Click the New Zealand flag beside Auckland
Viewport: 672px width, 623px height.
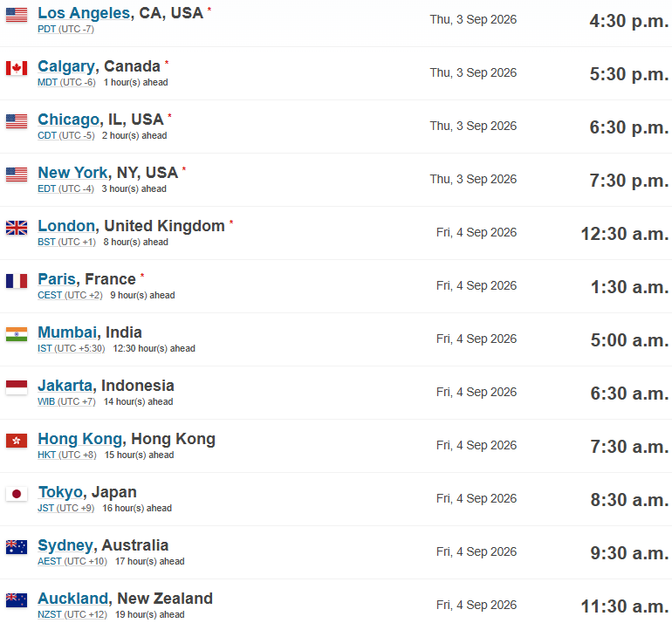17,600
